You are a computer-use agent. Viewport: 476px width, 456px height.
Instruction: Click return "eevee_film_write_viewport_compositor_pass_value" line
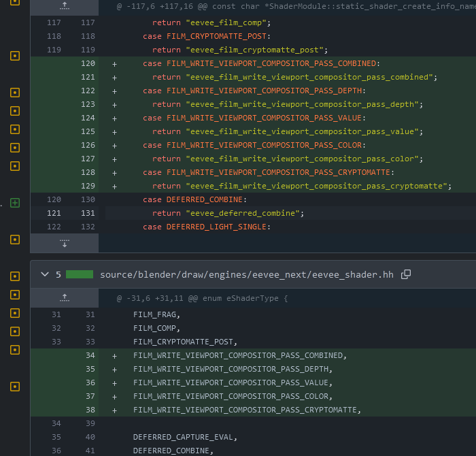pos(288,131)
